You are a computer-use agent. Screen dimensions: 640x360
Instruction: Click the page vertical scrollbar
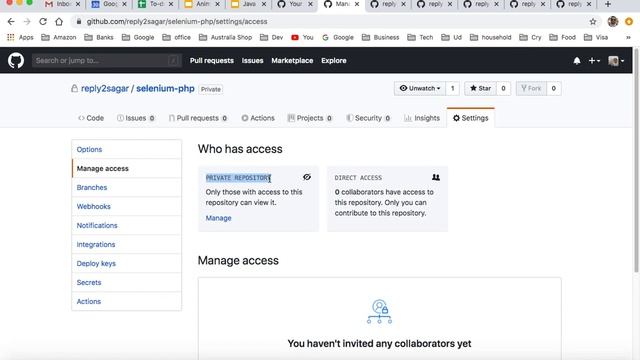(636, 160)
